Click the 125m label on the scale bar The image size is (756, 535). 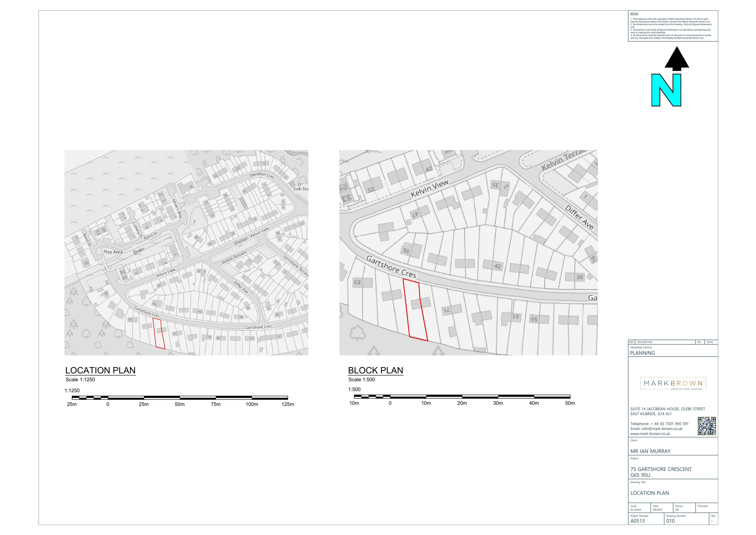click(288, 404)
